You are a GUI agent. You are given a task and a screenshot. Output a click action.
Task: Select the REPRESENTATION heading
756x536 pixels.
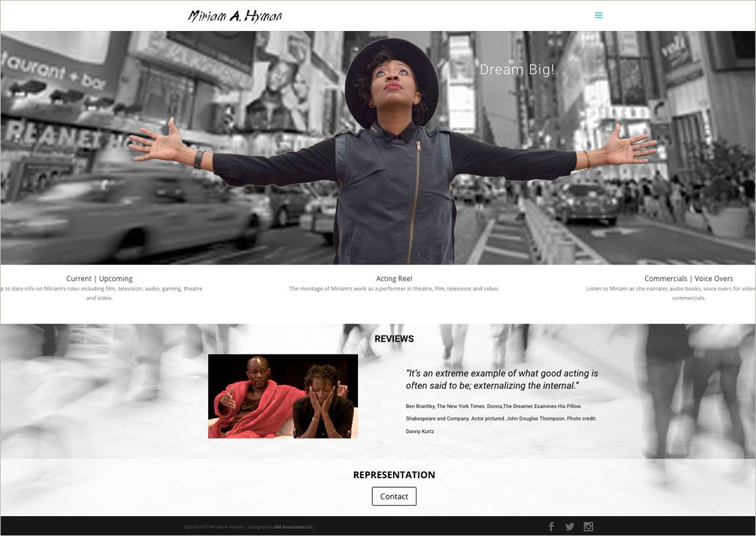(x=394, y=475)
